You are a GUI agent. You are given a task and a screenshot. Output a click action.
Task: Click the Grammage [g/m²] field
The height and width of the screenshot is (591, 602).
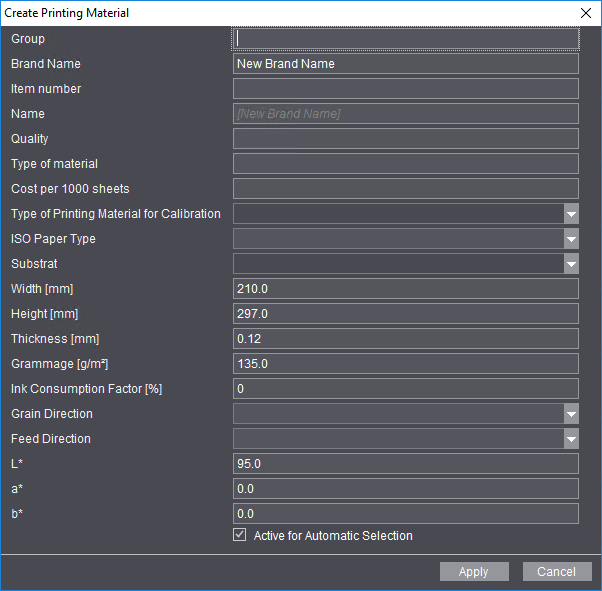point(405,364)
